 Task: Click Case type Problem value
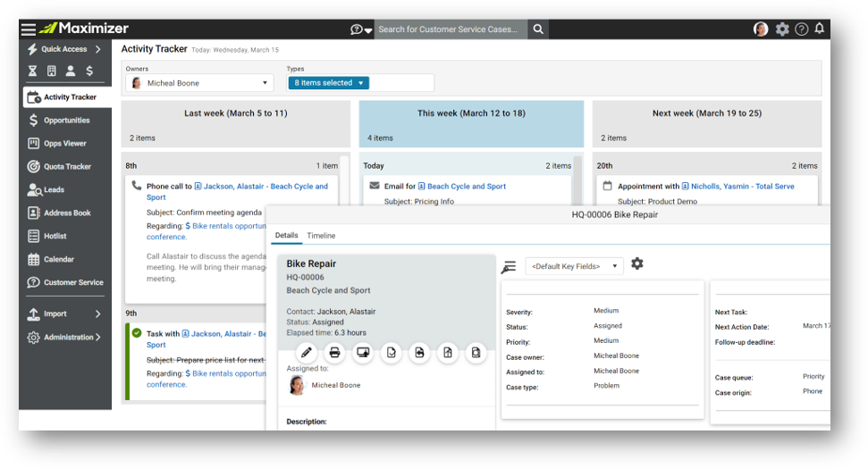tap(606, 386)
